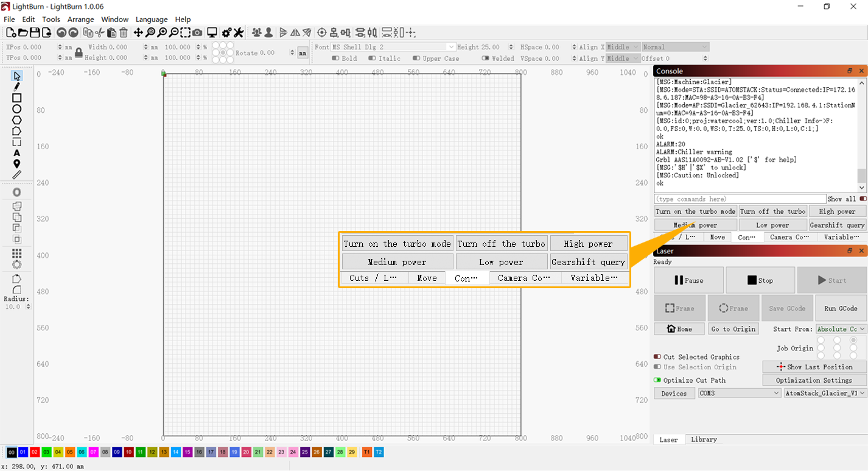Image resolution: width=868 pixels, height=471 pixels.
Task: Open the Language menu
Action: [x=152, y=19]
